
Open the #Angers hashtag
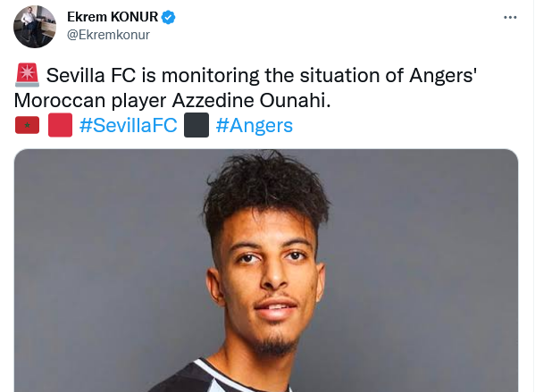pyautogui.click(x=255, y=126)
